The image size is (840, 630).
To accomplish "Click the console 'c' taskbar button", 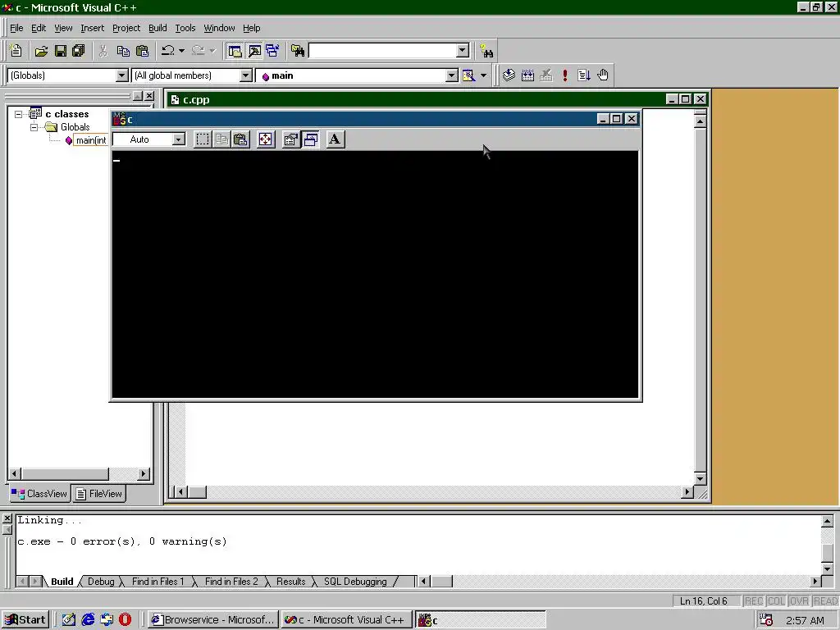I will click(x=480, y=620).
